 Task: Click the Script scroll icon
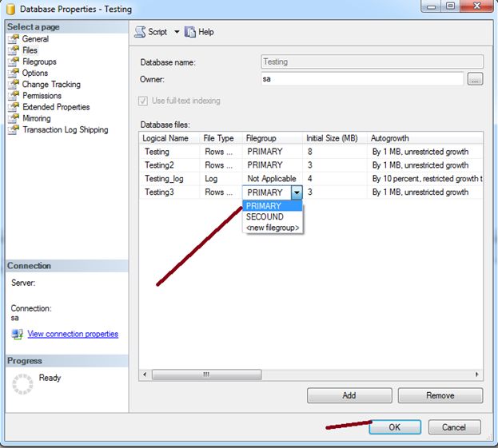(x=140, y=32)
